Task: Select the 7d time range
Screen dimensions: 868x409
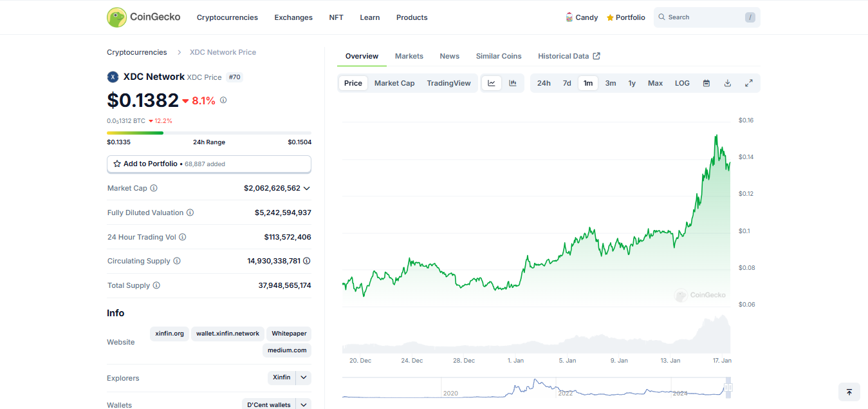Action: [x=567, y=83]
